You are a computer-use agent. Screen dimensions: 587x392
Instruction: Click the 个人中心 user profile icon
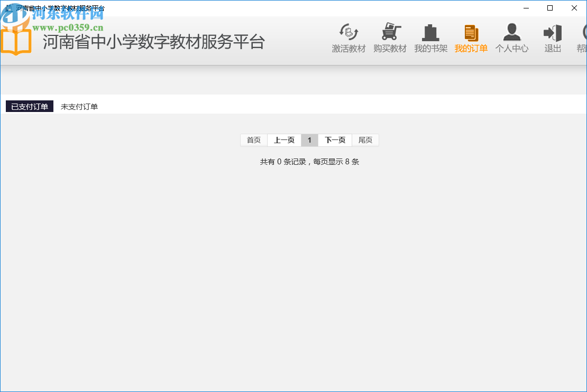[x=511, y=37]
